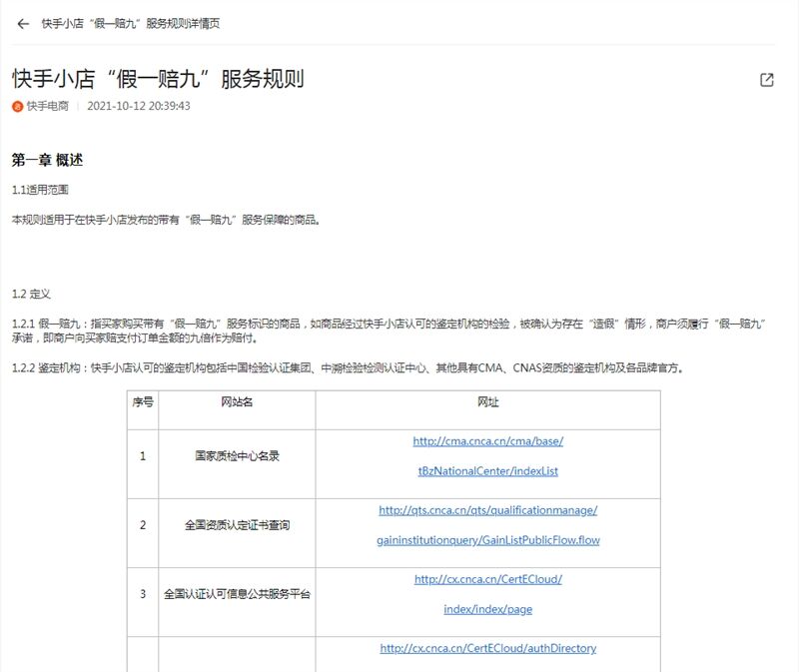The image size is (799, 672).
Task: Select the text 1.2 定义
Action: [x=31, y=294]
